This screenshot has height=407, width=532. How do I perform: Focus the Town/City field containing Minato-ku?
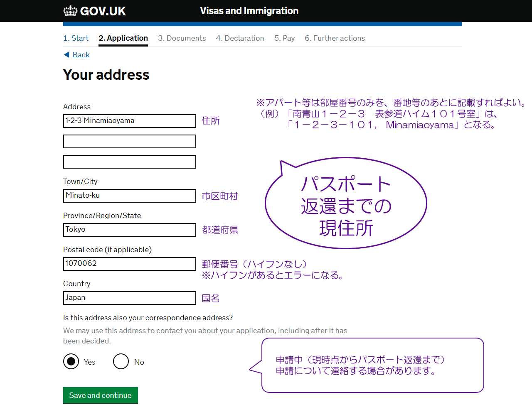(x=130, y=196)
